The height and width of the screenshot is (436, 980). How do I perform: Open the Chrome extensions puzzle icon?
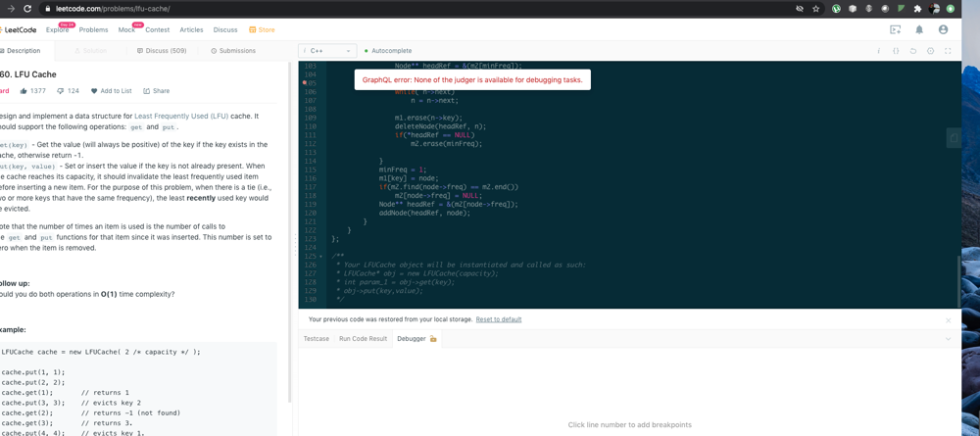click(x=917, y=9)
